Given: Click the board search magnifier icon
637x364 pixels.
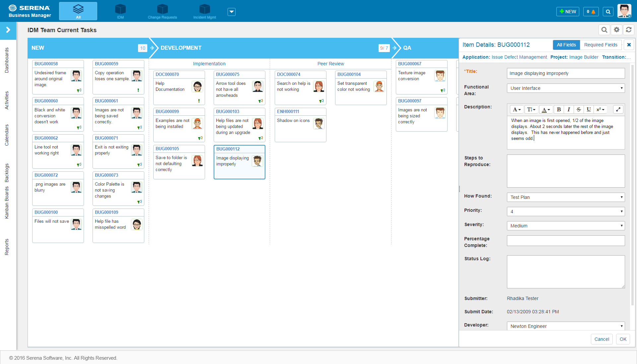Looking at the screenshot, I should (604, 30).
